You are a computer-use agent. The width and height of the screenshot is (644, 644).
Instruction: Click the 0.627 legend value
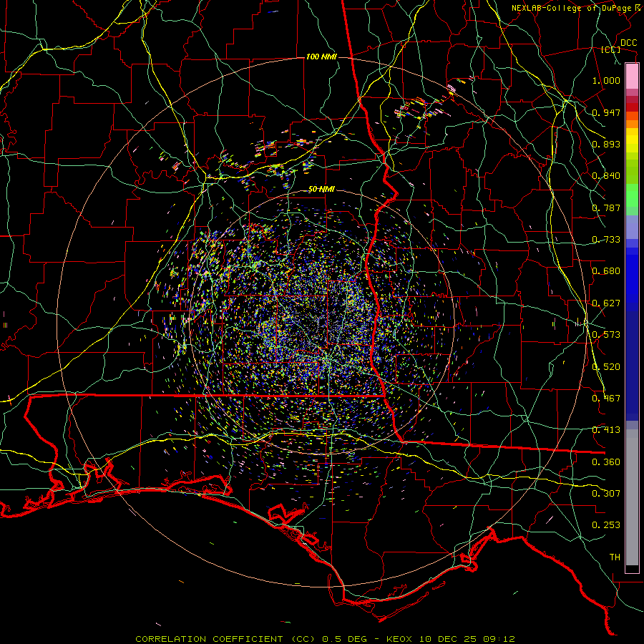coord(606,303)
